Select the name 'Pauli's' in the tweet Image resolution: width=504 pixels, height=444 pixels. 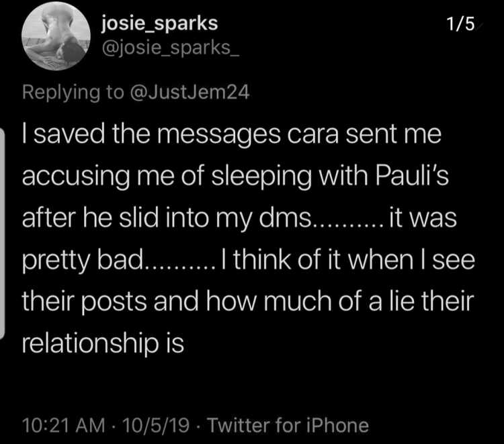[412, 176]
